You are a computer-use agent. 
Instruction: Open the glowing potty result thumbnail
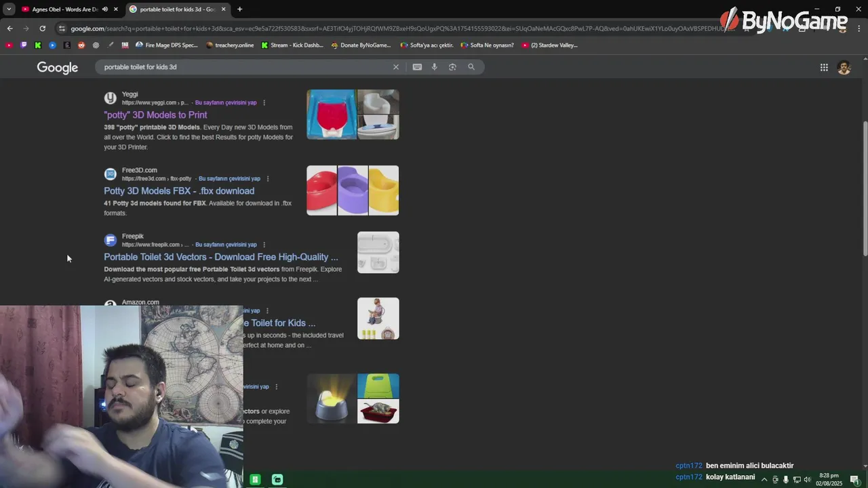pyautogui.click(x=332, y=399)
